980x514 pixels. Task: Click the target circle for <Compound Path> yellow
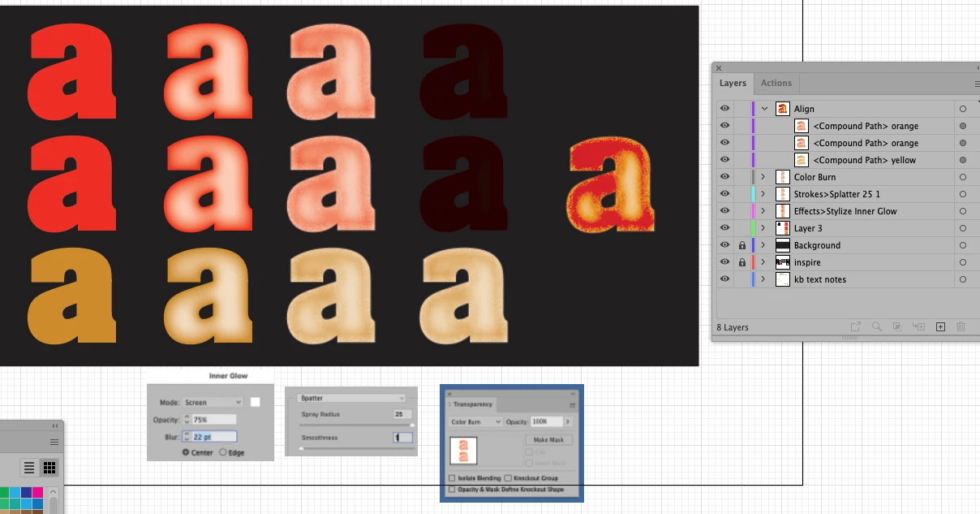tap(963, 160)
